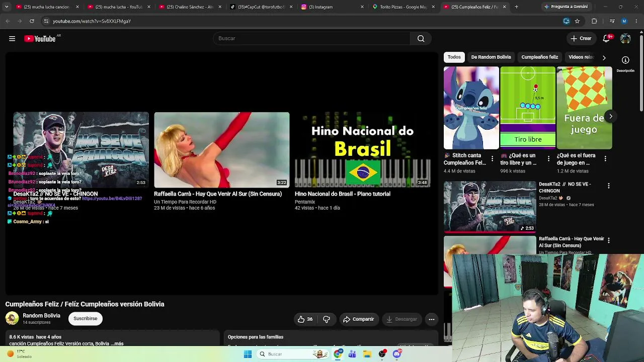Open options for Stitch canta Cumpleaños short

pos(492,159)
